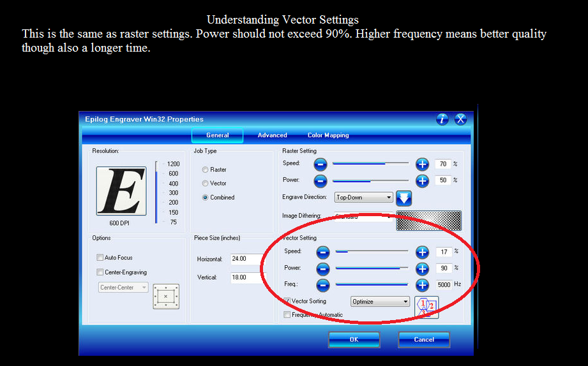Click the blue info icon in title bar

(x=442, y=119)
